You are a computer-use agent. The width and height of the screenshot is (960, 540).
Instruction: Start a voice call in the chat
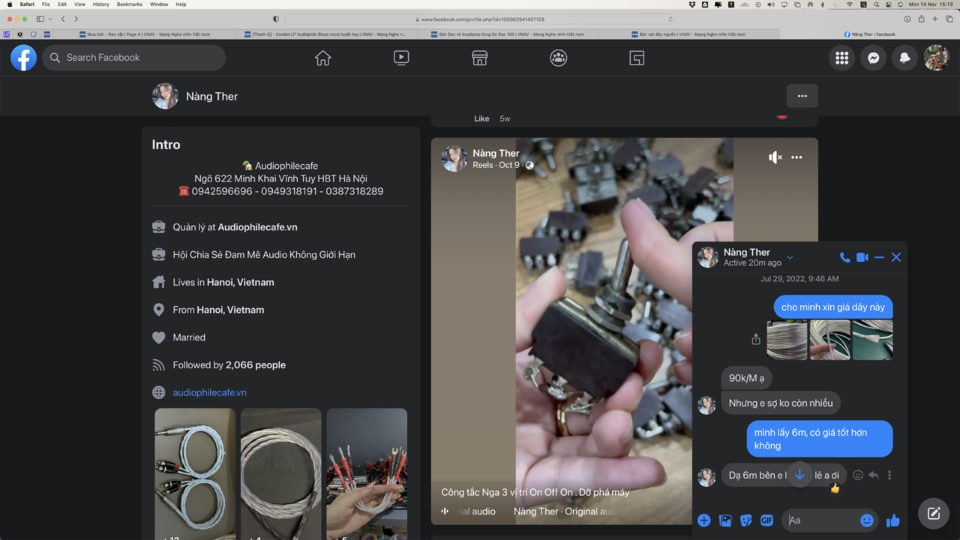click(x=844, y=257)
